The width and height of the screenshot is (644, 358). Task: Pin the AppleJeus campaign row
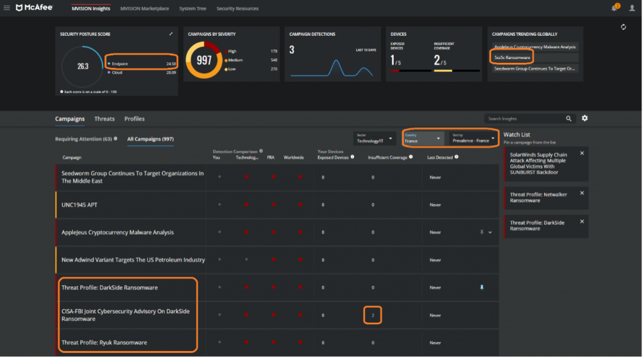pyautogui.click(x=482, y=232)
